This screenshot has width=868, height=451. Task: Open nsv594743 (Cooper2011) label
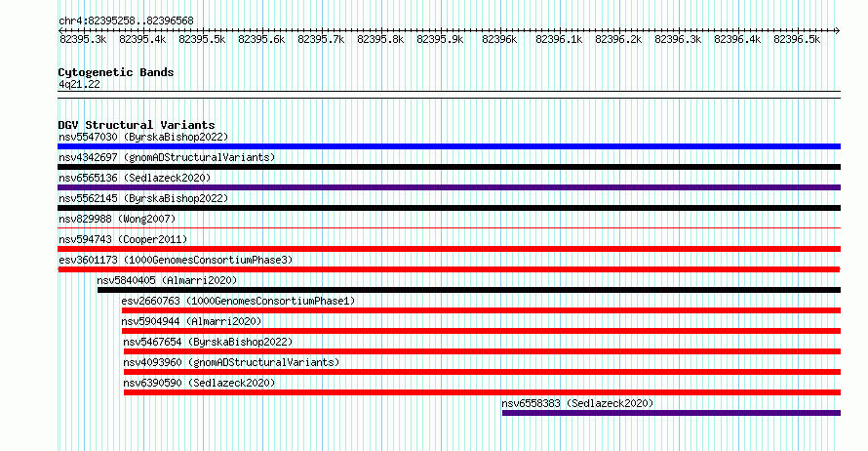pos(124,239)
